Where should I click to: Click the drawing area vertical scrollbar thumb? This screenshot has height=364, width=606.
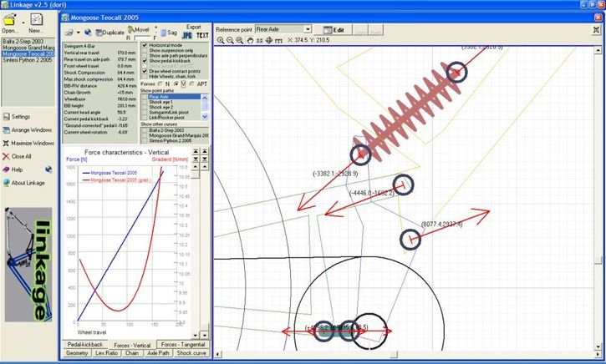click(x=598, y=260)
